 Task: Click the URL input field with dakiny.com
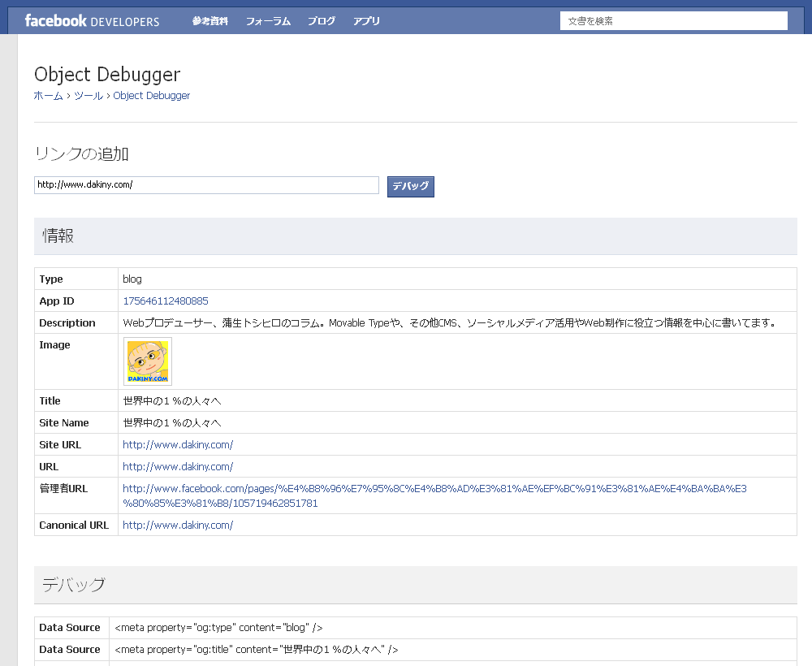click(x=206, y=185)
